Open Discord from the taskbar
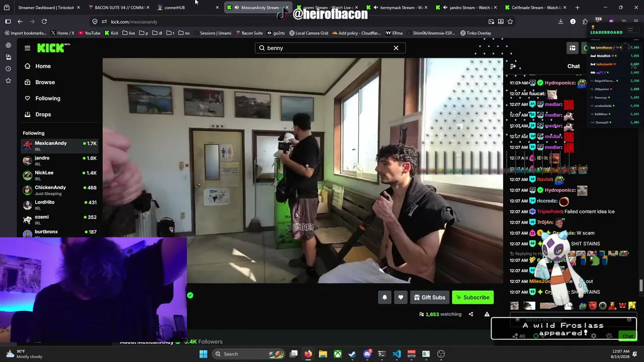This screenshot has width=644, height=362. [367, 354]
